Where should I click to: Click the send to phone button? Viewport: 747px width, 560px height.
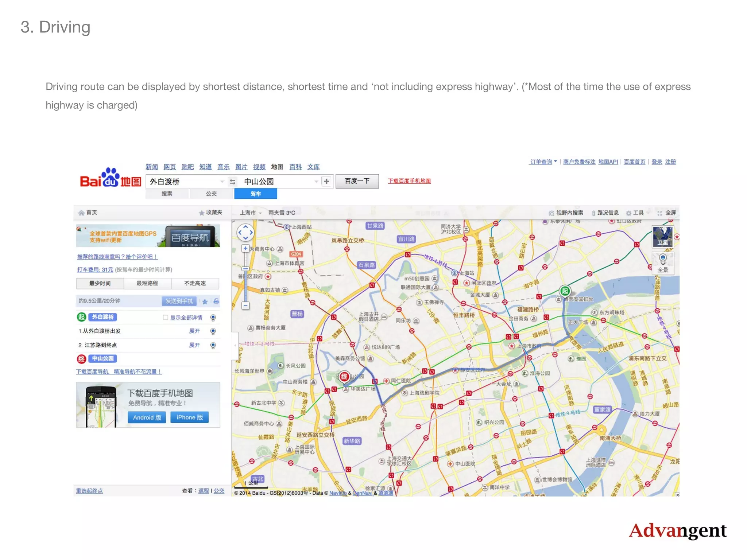[x=179, y=301]
